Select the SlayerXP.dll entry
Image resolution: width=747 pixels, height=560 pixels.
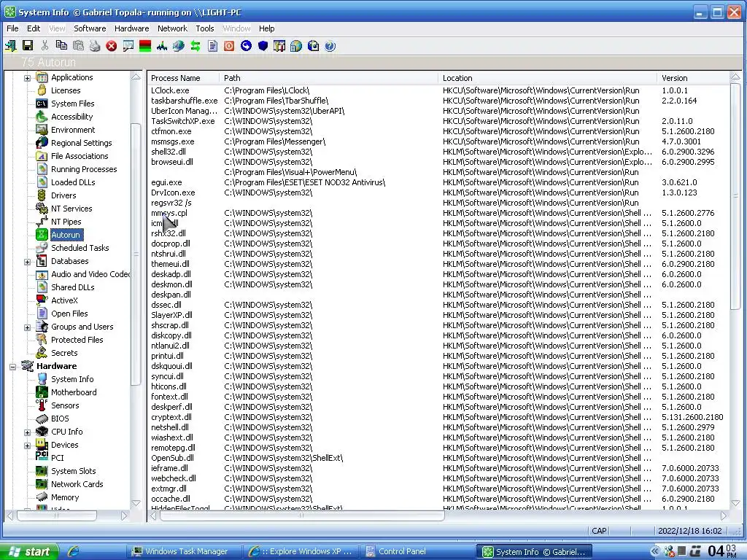point(438,315)
